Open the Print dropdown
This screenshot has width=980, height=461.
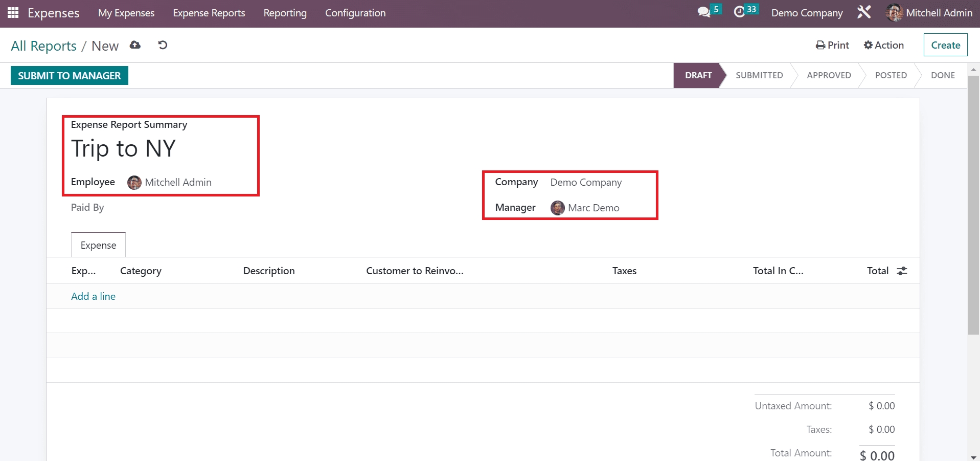832,45
